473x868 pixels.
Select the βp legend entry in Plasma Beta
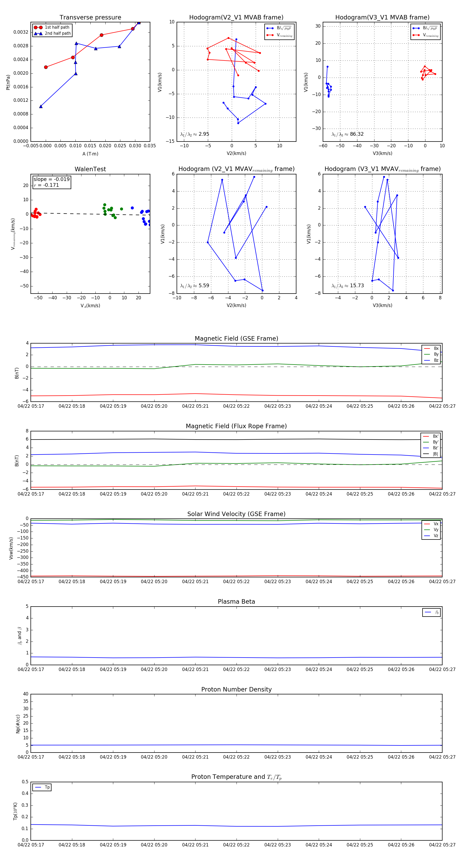[431, 612]
